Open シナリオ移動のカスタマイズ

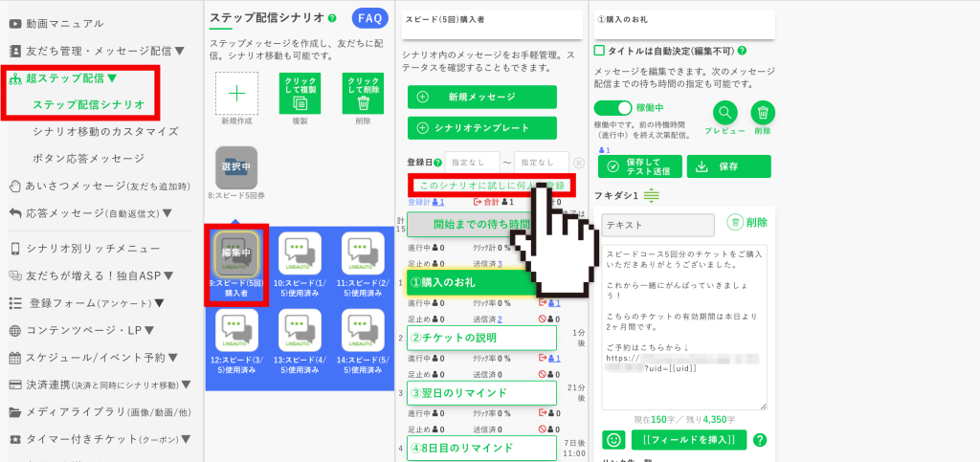[105, 132]
